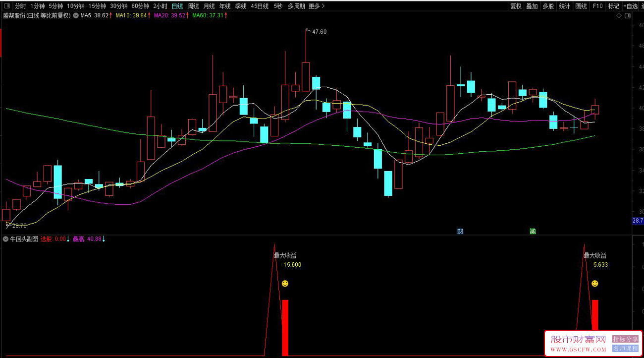644x358 pixels.
Task: Click the 最高: 40.88 value
Action: coord(87,239)
